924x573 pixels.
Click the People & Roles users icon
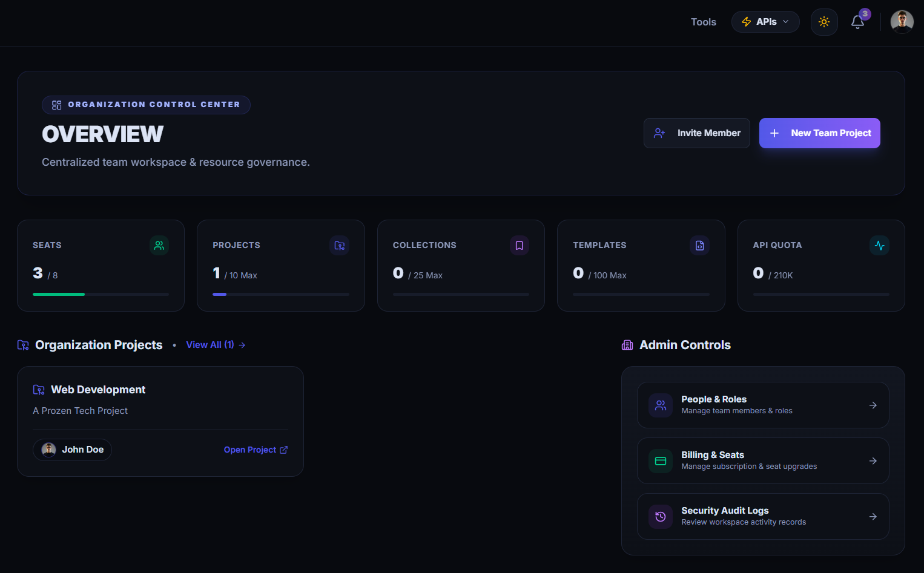coord(661,405)
